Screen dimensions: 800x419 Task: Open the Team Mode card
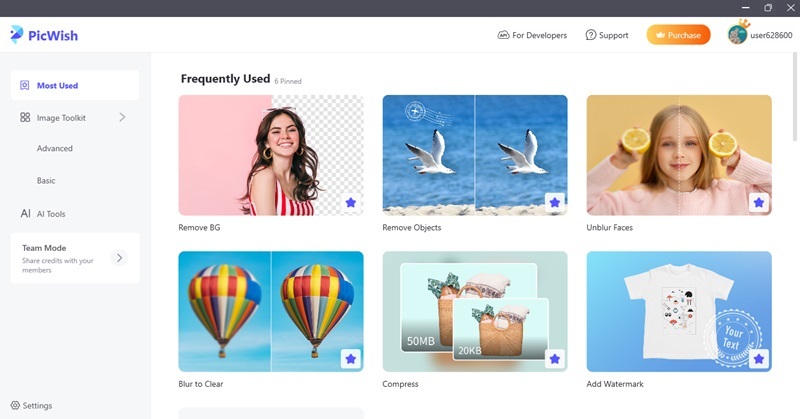74,258
